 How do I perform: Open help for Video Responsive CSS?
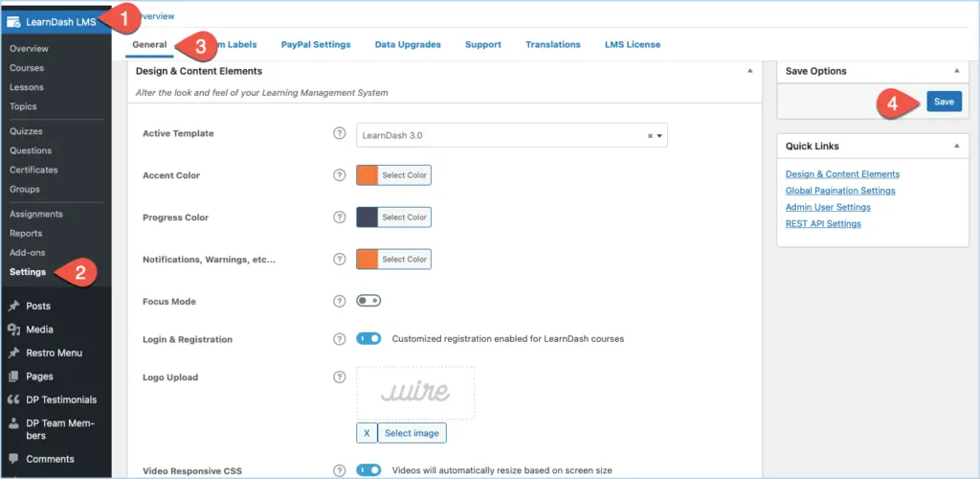point(340,470)
